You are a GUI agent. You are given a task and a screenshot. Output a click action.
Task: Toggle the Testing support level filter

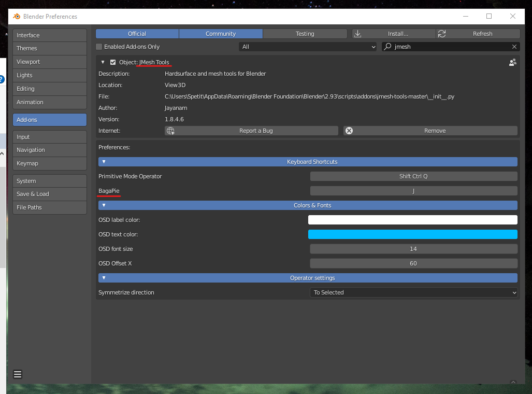[305, 34]
